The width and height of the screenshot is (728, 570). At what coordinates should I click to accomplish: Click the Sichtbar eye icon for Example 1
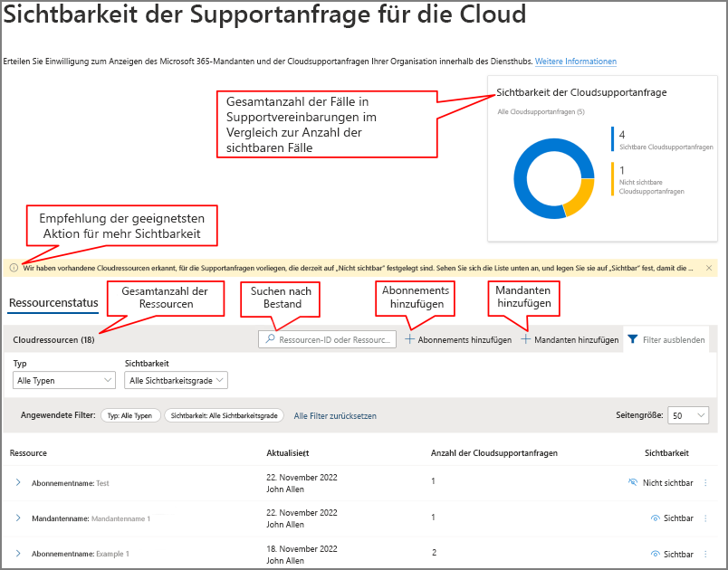pos(655,554)
